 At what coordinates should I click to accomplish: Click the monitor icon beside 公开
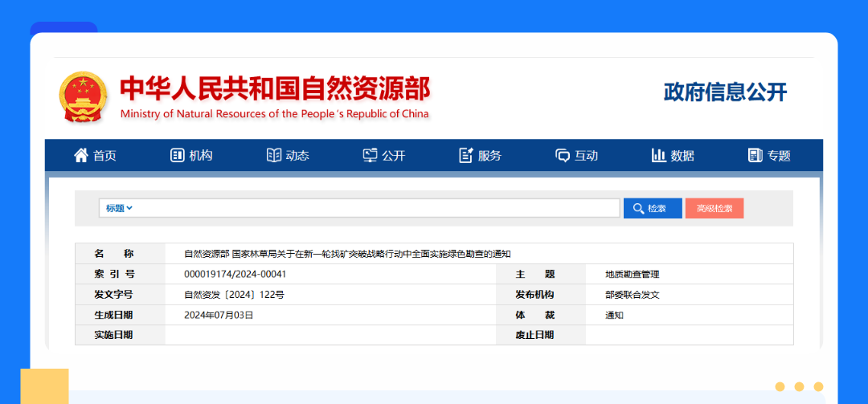(370, 156)
